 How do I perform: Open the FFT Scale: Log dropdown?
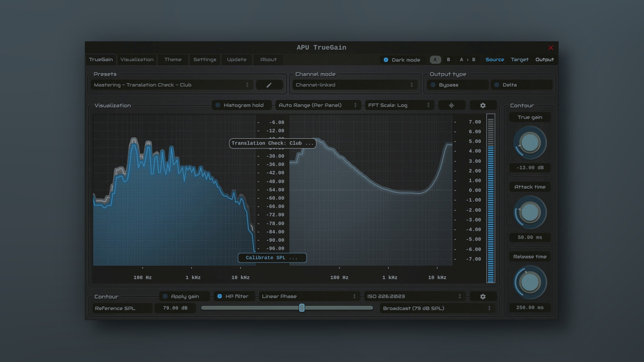coord(399,105)
